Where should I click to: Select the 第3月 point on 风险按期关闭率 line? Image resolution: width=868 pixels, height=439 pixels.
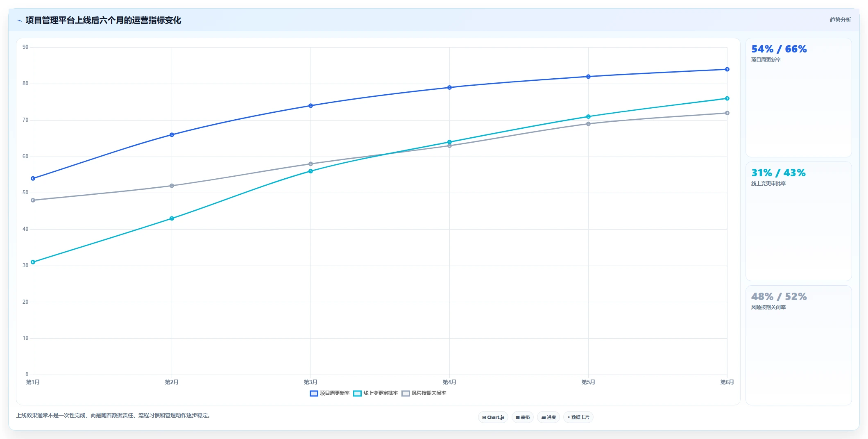[x=310, y=164]
